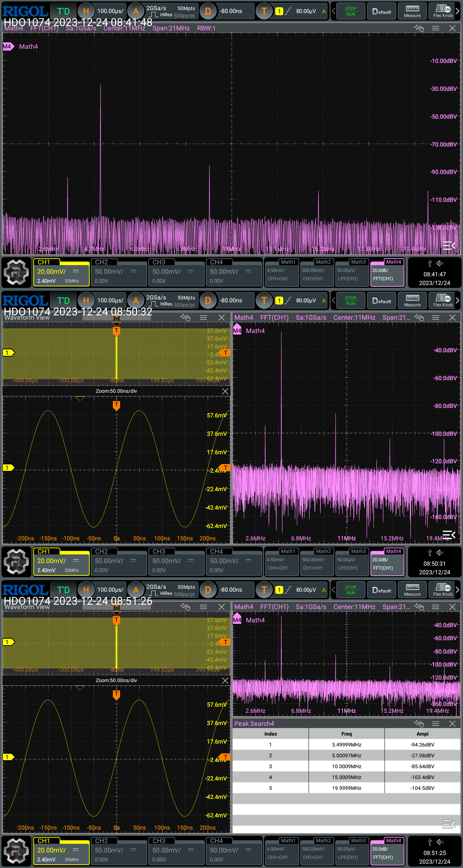Toggle channel CH2 in the 08:50:31 bottom bar
The width and height of the screenshot is (463, 868).
(119, 562)
